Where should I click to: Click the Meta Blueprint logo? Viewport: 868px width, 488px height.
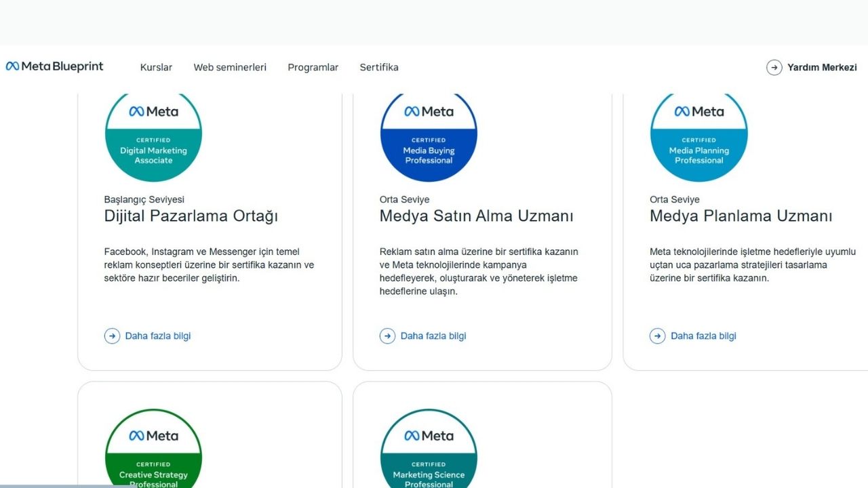pos(54,66)
